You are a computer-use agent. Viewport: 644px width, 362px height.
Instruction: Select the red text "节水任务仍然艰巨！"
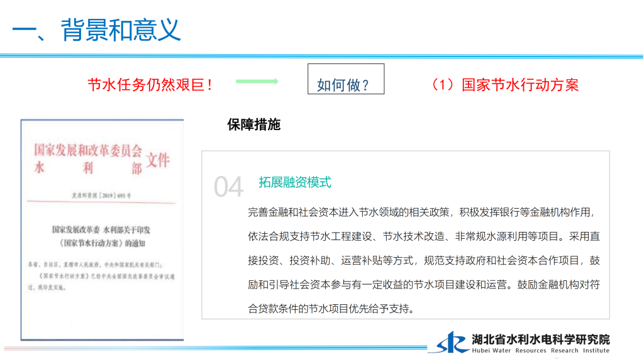[151, 85]
